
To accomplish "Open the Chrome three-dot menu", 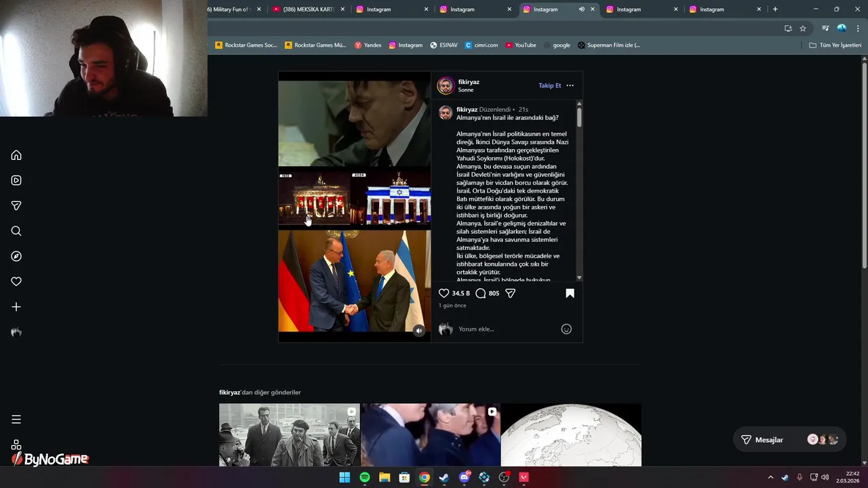I will click(x=858, y=28).
